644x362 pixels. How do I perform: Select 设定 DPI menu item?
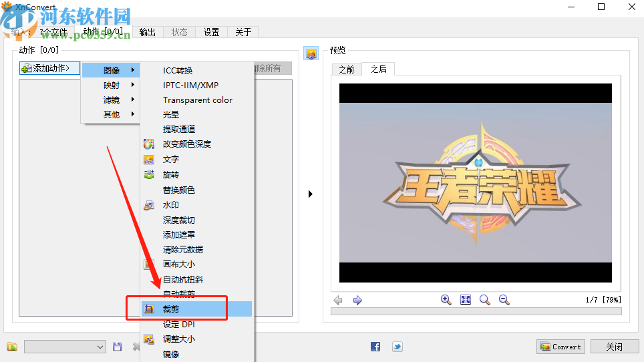(x=178, y=324)
